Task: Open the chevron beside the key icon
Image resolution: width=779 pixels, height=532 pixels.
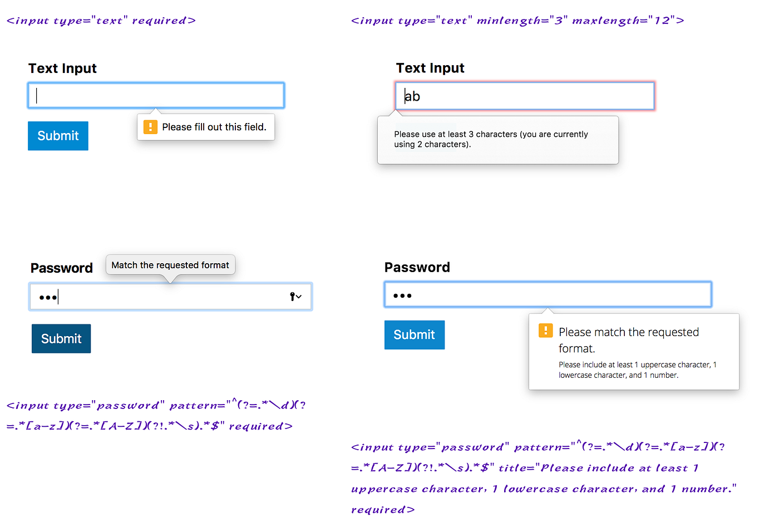Action: [299, 297]
